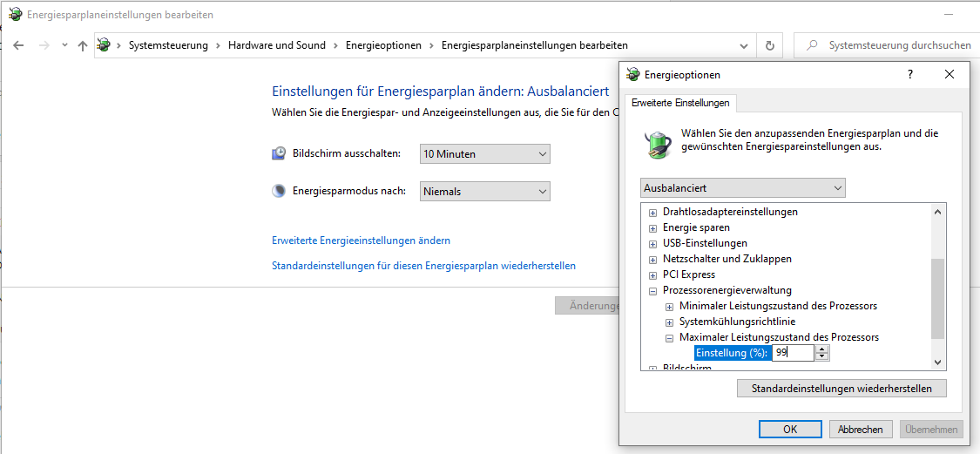
Task: Click the Energieoptionen dialog title icon
Action: point(632,74)
